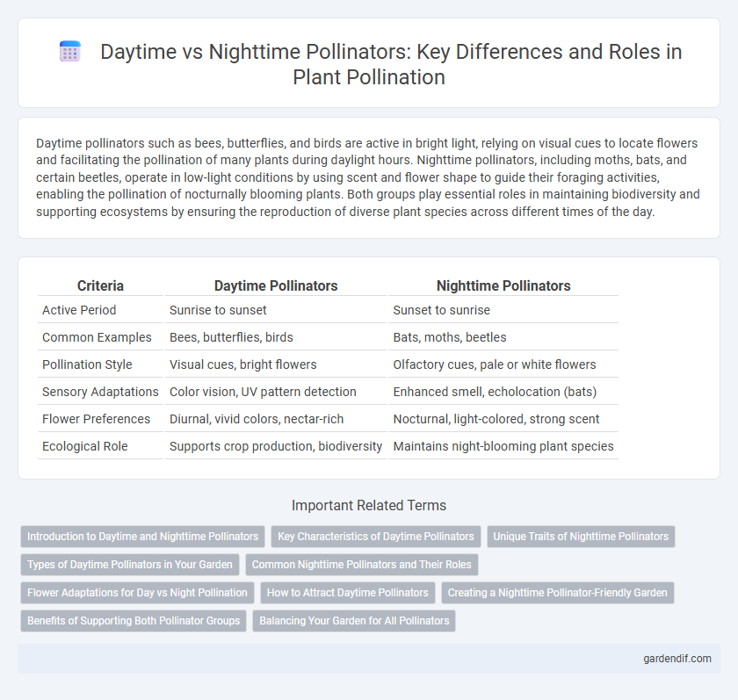
Task: Open 'Benefits of Supporting Both Pollinator Groups'
Action: click(134, 620)
